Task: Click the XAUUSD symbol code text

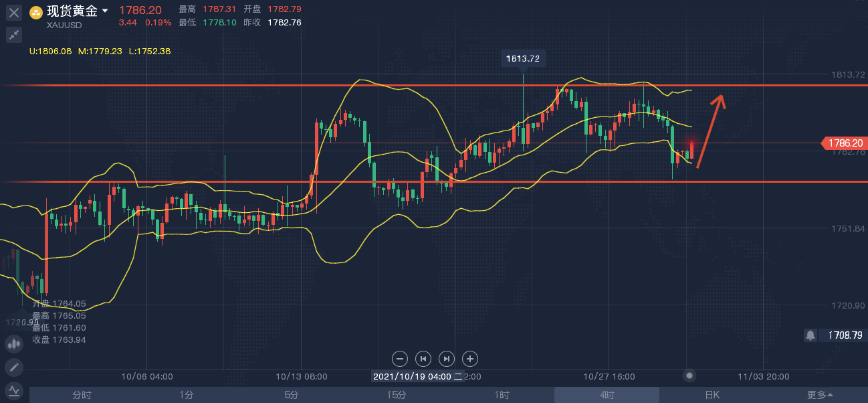Action: (x=64, y=25)
